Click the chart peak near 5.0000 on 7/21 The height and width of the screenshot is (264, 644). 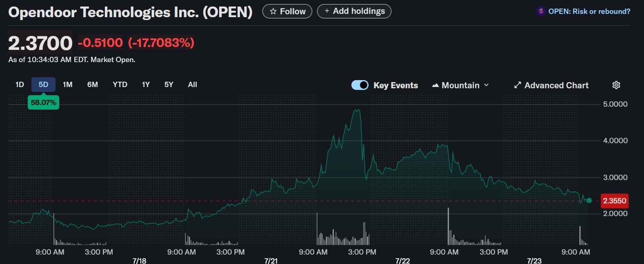coord(357,110)
